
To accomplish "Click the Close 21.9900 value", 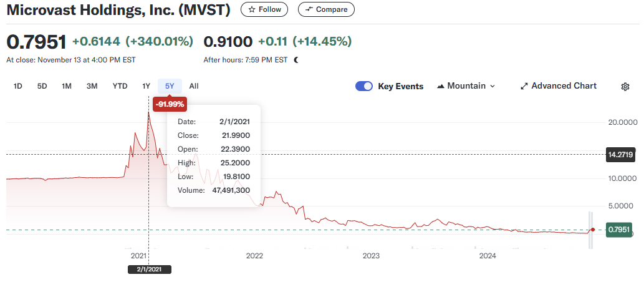I will tap(235, 135).
